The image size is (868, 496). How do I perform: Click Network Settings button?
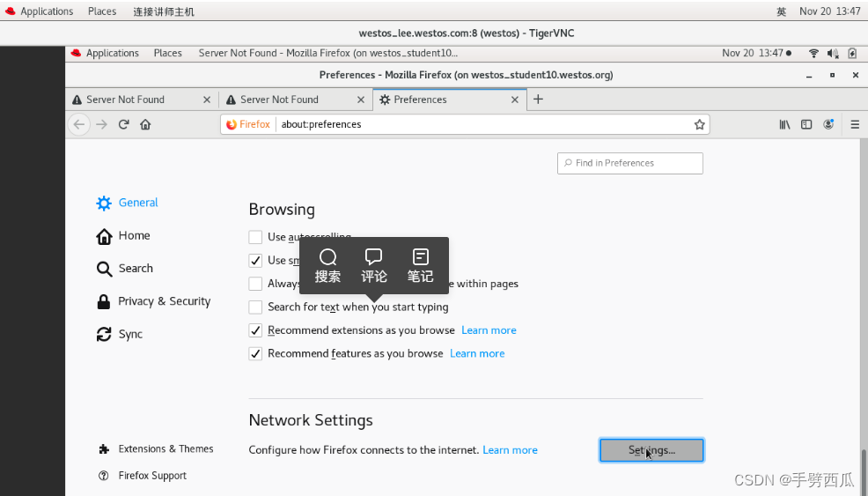click(651, 450)
